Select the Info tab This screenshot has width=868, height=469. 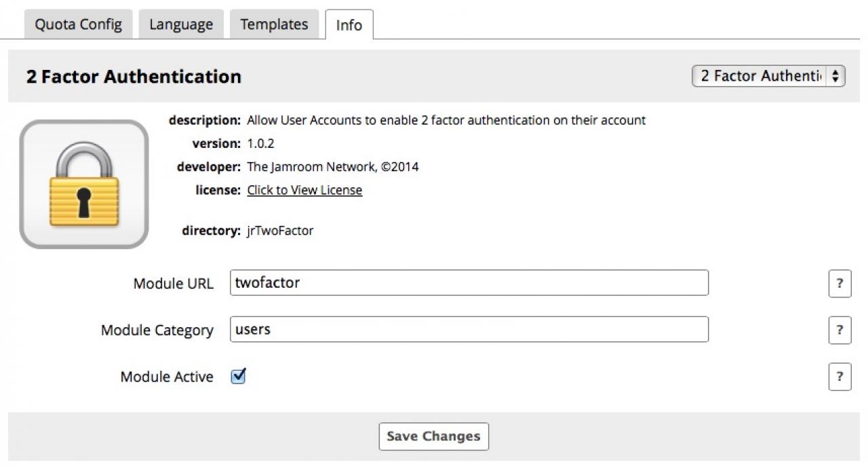pyautogui.click(x=349, y=26)
